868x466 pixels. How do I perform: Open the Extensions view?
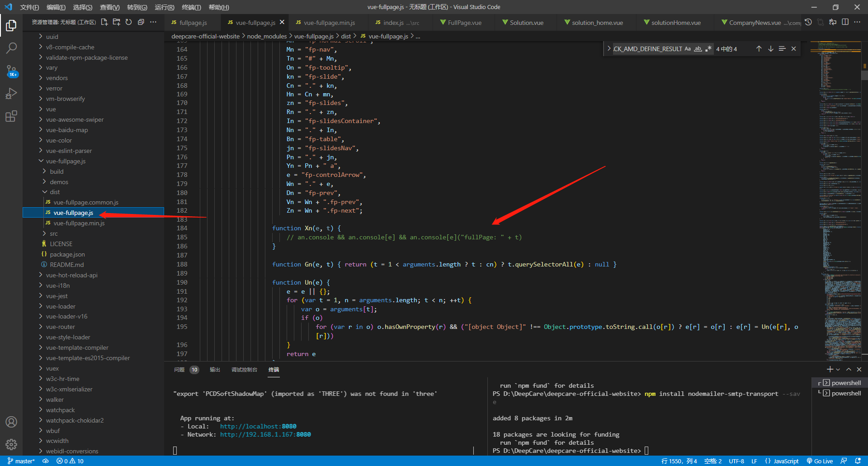tap(11, 116)
